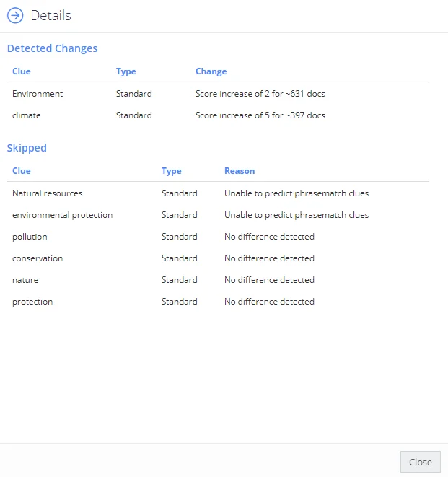Select the conservation clue row
The image size is (448, 477).
tap(218, 258)
